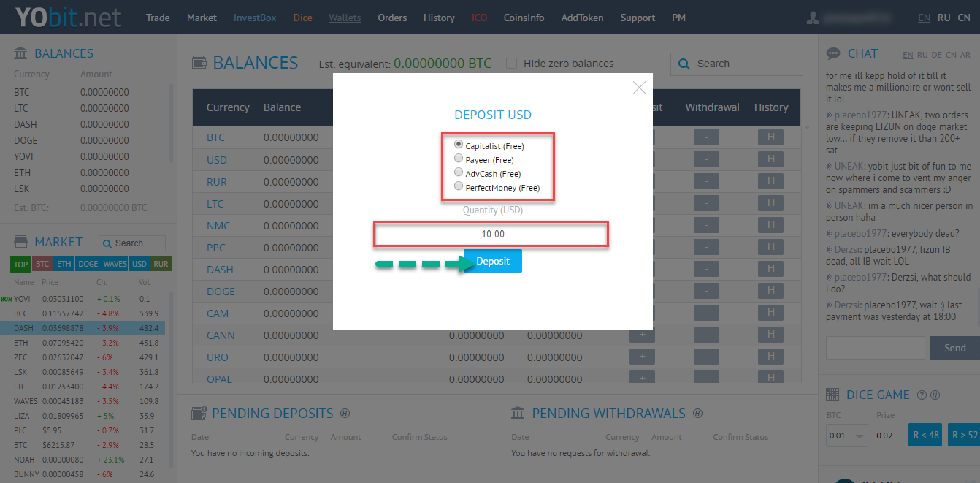This screenshot has width=980, height=483.
Task: Roll dice with R < 48 button
Action: 925,435
